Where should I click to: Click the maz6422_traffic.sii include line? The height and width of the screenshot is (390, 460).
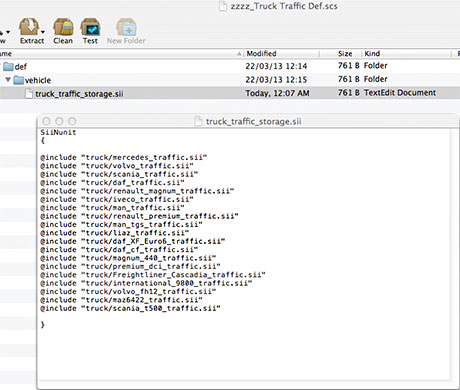coord(121,300)
